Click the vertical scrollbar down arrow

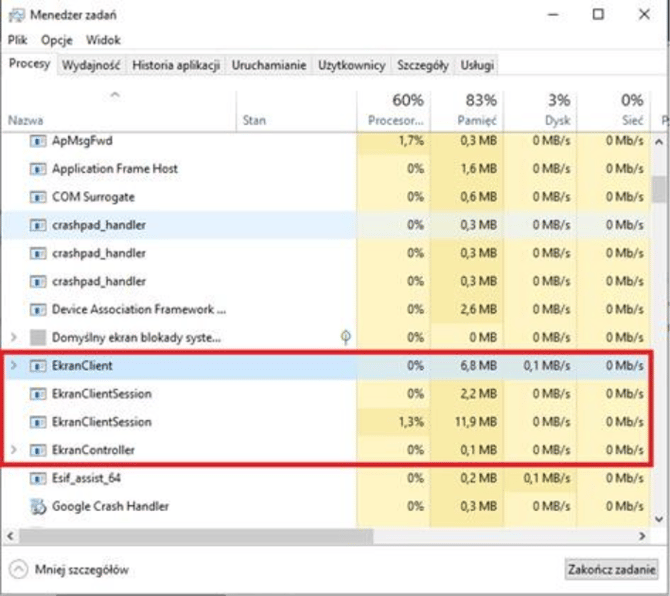coord(659,518)
